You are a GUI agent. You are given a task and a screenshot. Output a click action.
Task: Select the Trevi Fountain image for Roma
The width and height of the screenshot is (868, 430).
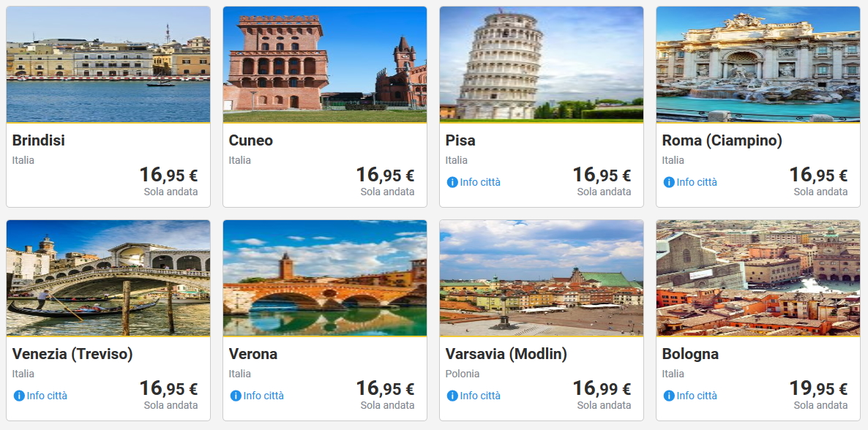coord(758,64)
